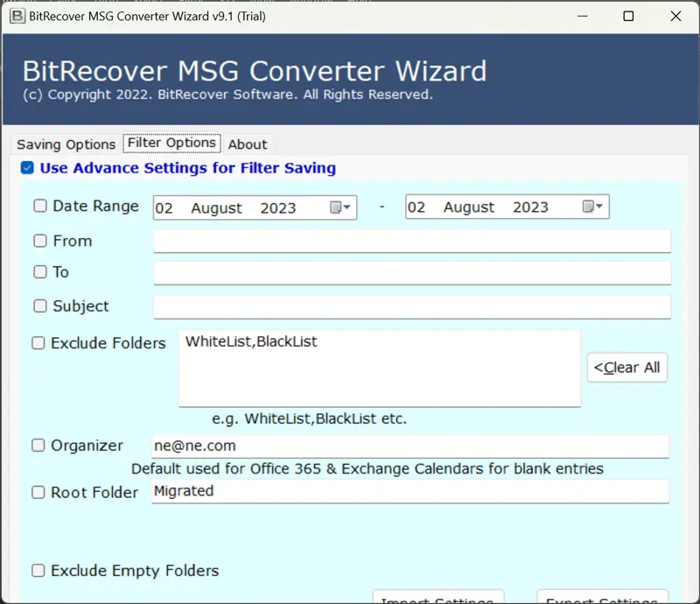Enable Exclude Empty Folders checkbox

pyautogui.click(x=38, y=571)
